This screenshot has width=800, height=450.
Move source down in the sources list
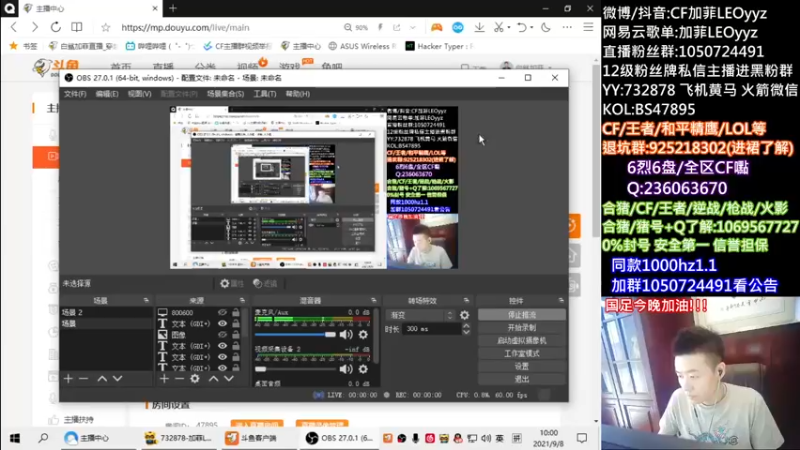[229, 379]
